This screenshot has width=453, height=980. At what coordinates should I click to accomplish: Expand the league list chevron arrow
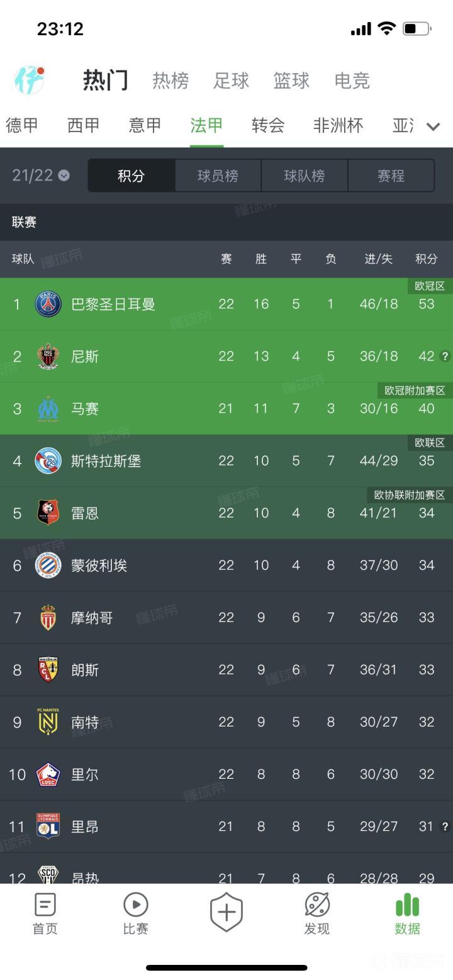pyautogui.click(x=433, y=126)
